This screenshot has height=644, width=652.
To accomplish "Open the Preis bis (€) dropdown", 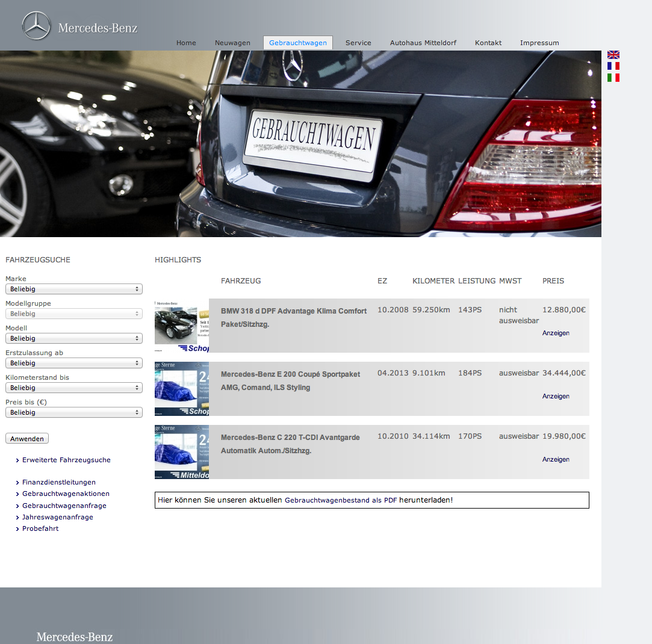I will pos(74,412).
